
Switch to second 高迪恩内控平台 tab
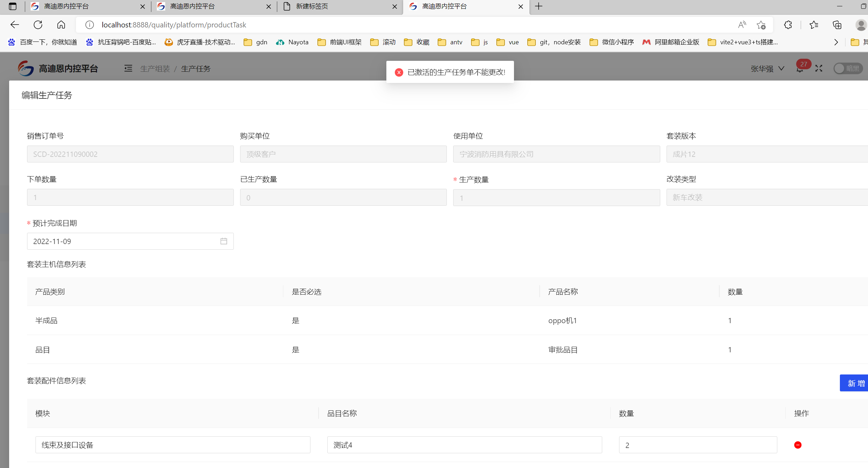coord(214,6)
